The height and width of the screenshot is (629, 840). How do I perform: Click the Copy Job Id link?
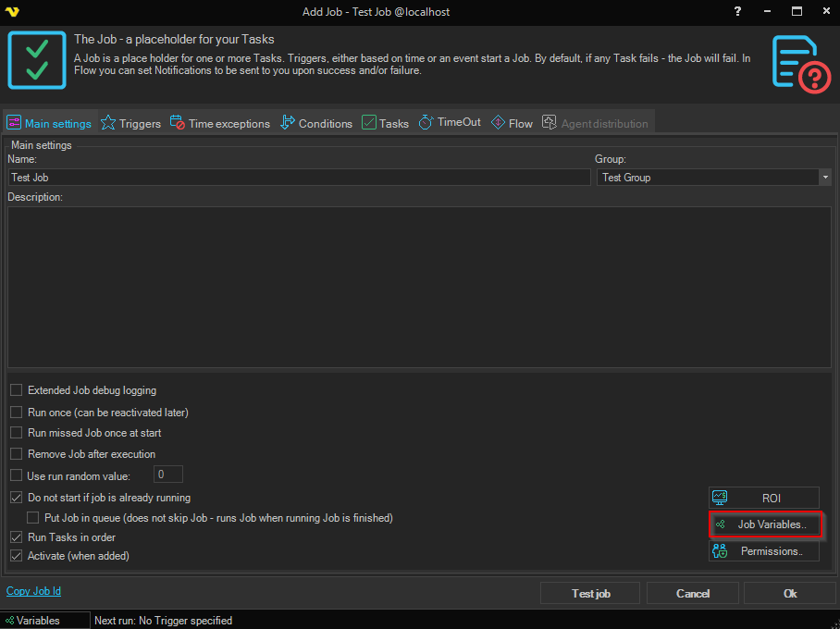[x=33, y=591]
